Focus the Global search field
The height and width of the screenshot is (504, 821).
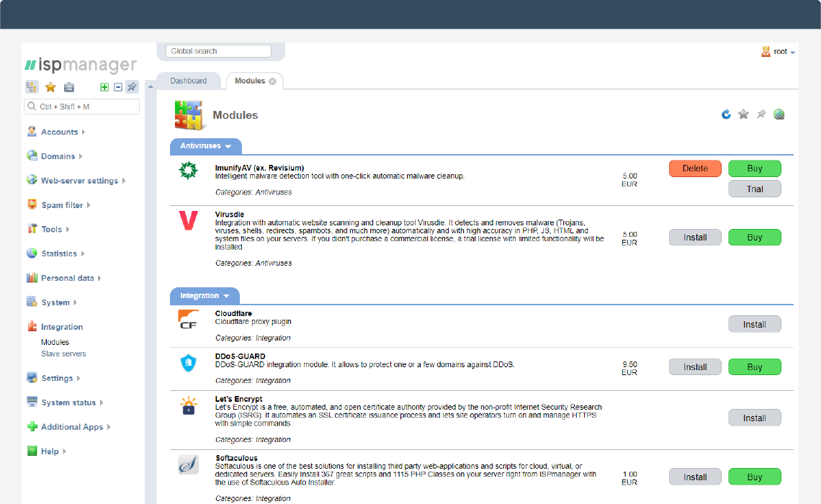218,51
